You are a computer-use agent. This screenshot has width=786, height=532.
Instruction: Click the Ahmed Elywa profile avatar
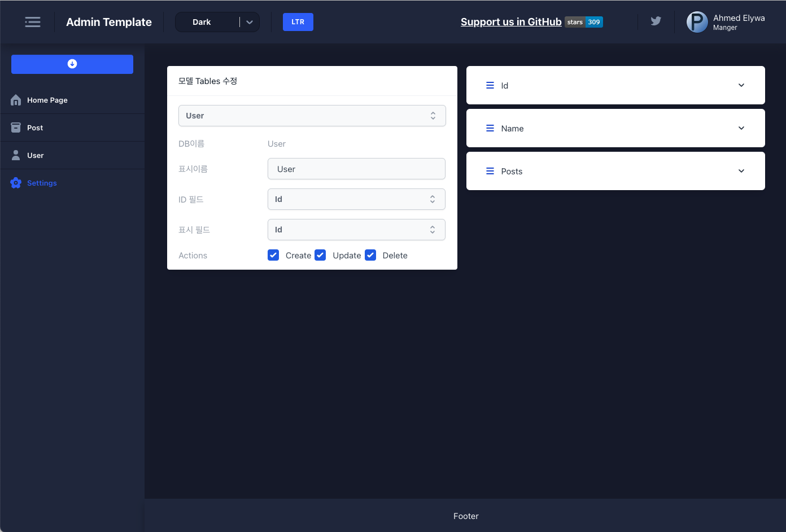click(697, 22)
